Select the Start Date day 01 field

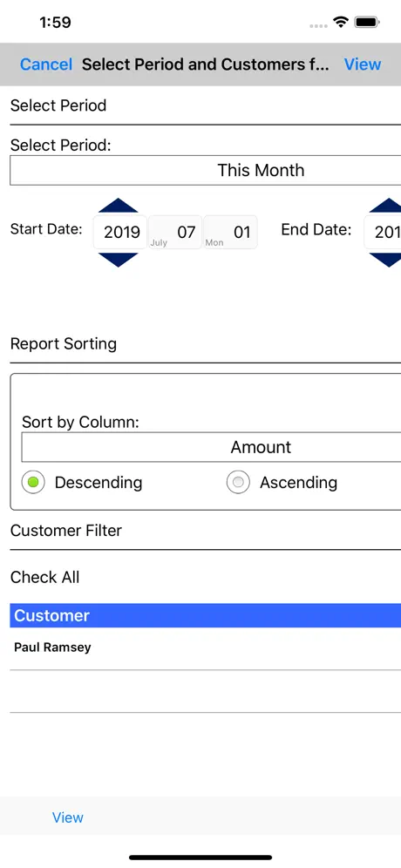[230, 232]
